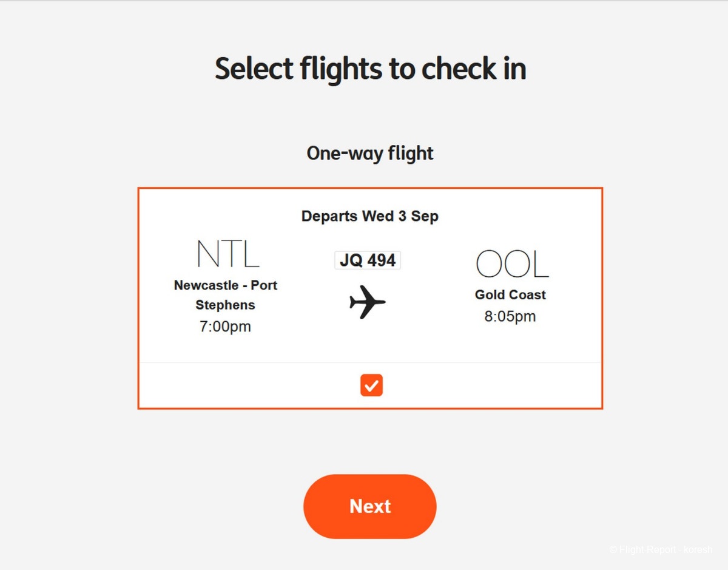Click the Newcastle - Port departure city line

[x=226, y=285]
